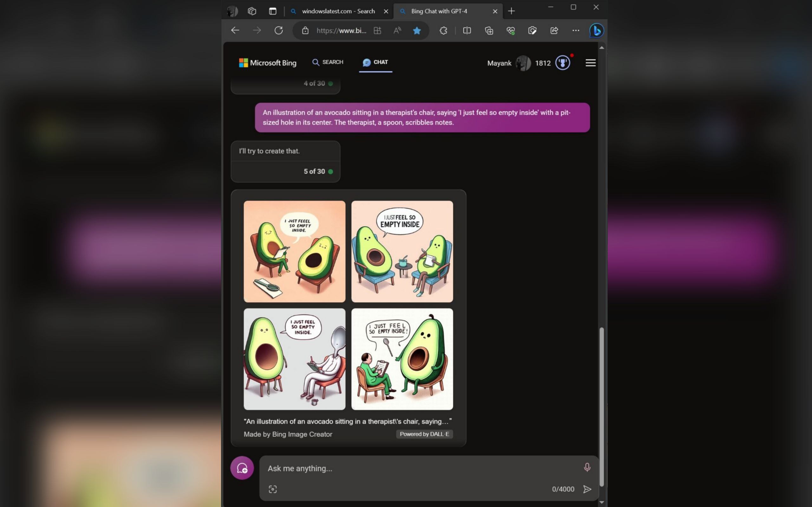The image size is (812, 507).
Task: Switch to the SEARCH tab
Action: pos(327,62)
